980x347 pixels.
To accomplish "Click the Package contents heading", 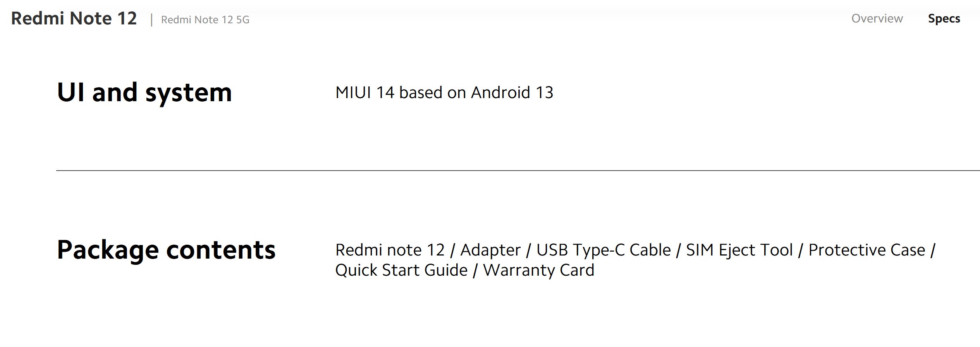I will 166,250.
